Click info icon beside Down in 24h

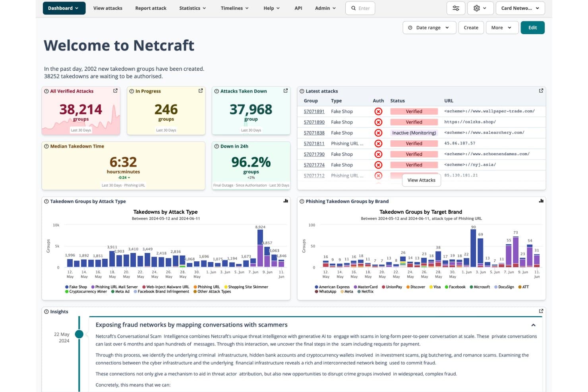point(217,147)
